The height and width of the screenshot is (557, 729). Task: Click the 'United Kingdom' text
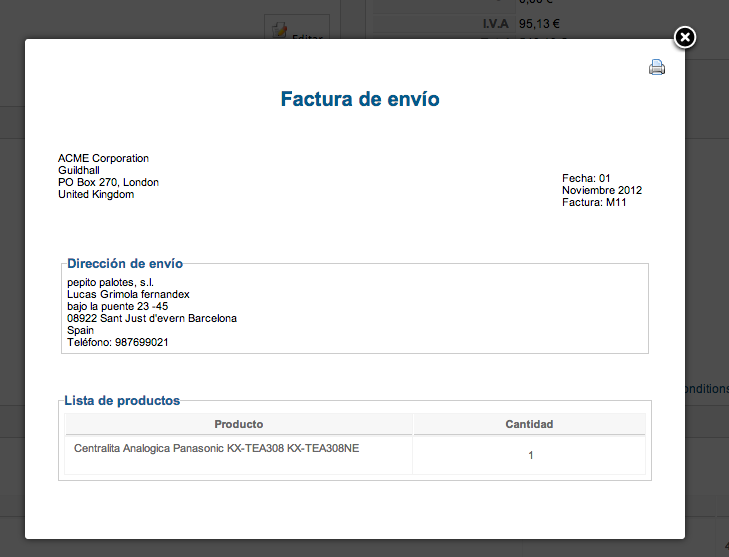96,194
